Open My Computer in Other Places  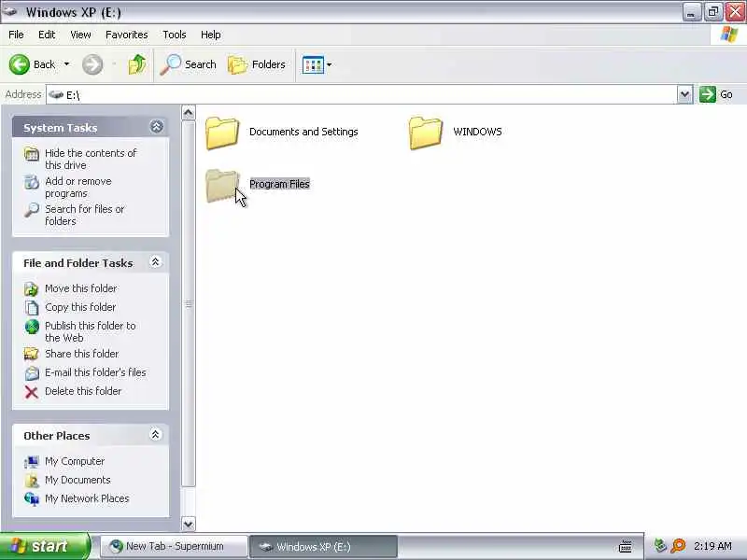pos(75,461)
